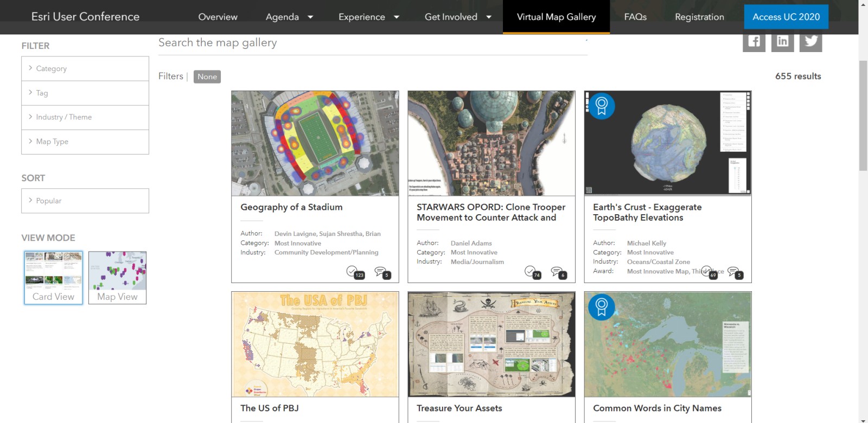
Task: Expand the Category filter
Action: [x=85, y=69]
